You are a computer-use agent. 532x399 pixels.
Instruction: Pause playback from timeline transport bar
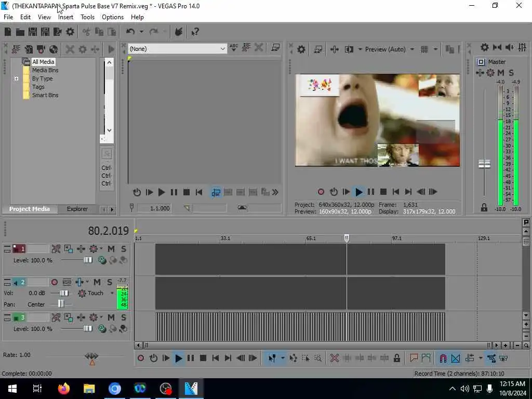(x=191, y=358)
